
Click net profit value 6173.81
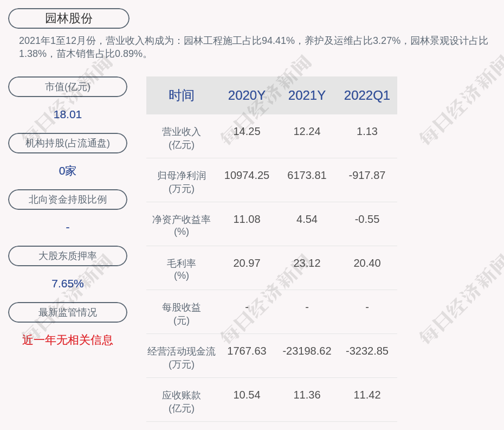[x=307, y=175]
